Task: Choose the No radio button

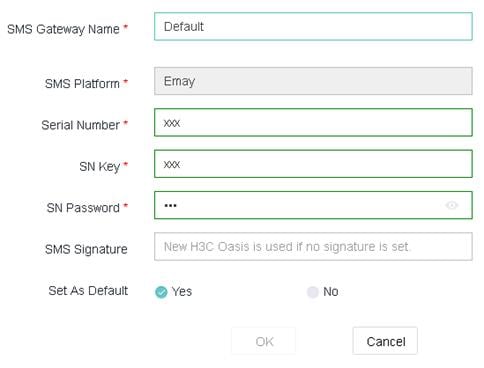Action: click(313, 292)
